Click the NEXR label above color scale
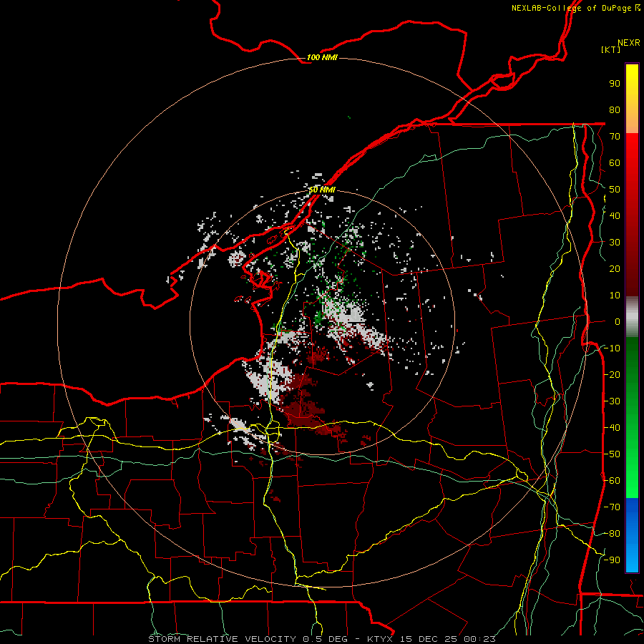 [628, 43]
